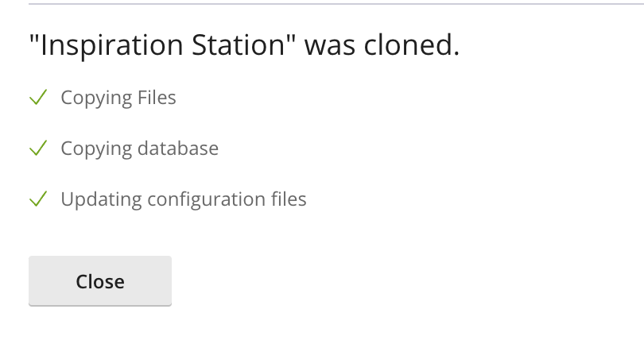644x340 pixels.
Task: Dismiss the cloned confirmation using Close
Action: pos(100,281)
